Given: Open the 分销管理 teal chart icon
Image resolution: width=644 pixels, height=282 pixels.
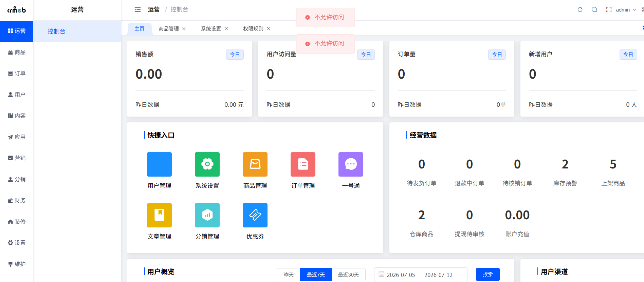Looking at the screenshot, I should coord(207,215).
